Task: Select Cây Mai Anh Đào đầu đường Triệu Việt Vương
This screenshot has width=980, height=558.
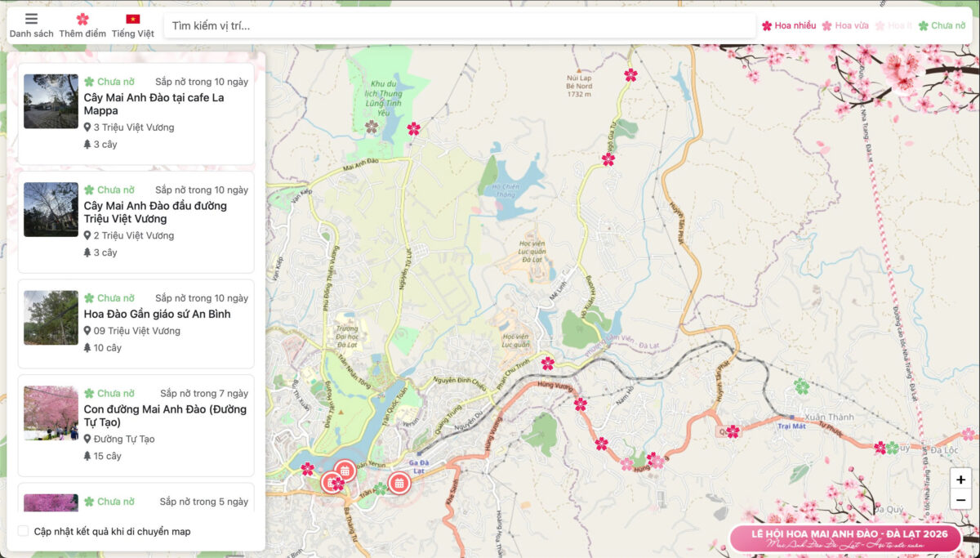Action: pos(155,212)
